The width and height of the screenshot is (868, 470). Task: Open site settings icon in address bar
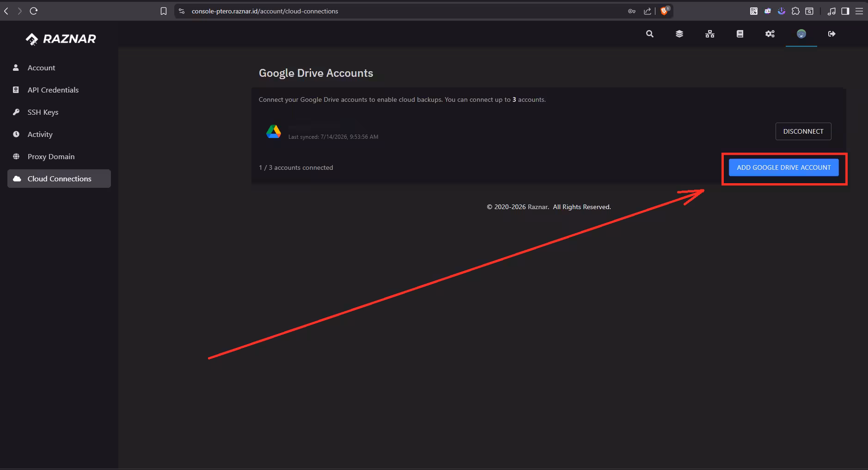click(182, 11)
